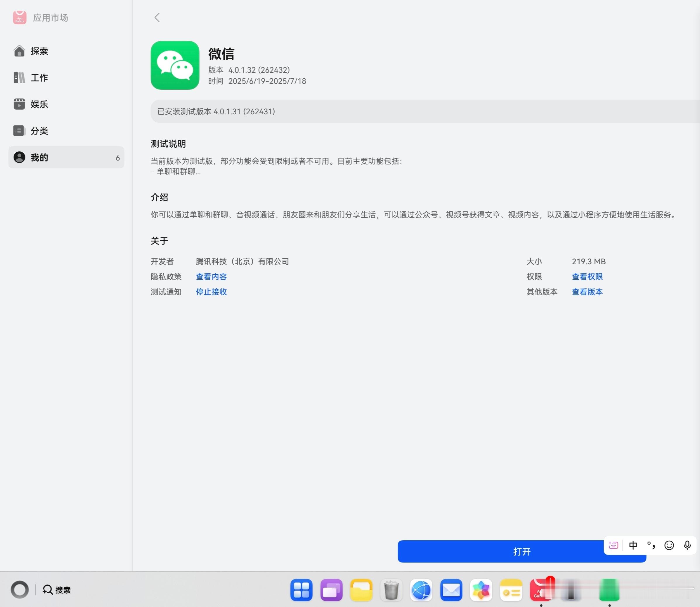Click the circular start button in taskbar
Image resolution: width=700 pixels, height=607 pixels.
point(20,590)
